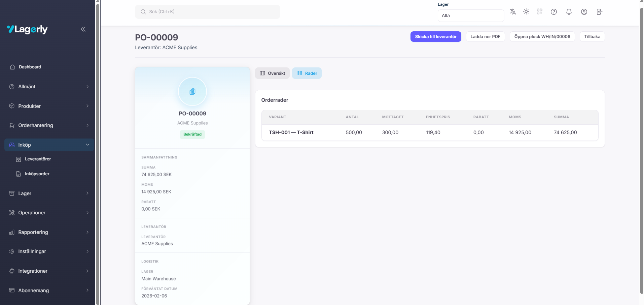This screenshot has height=305, width=644.
Task: Select the Rader tab
Action: click(x=307, y=73)
